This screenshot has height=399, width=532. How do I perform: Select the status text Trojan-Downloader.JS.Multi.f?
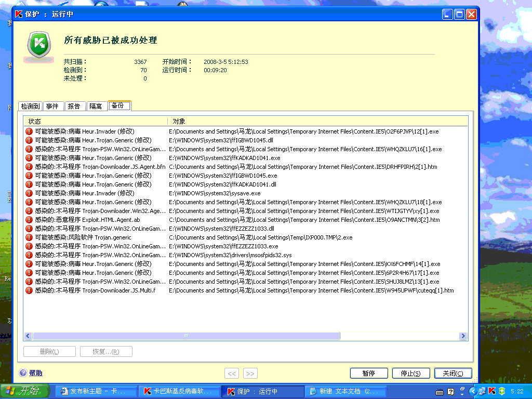coord(119,290)
